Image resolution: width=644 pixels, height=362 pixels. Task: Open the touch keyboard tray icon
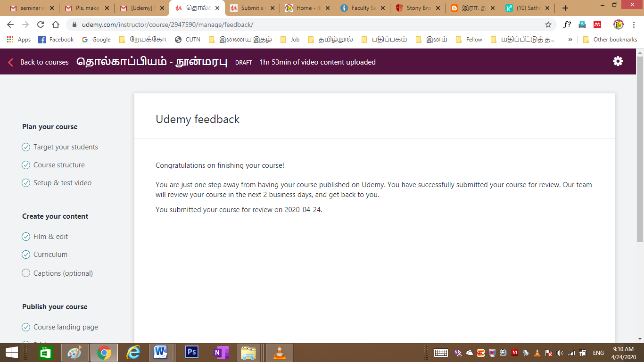tap(441, 353)
